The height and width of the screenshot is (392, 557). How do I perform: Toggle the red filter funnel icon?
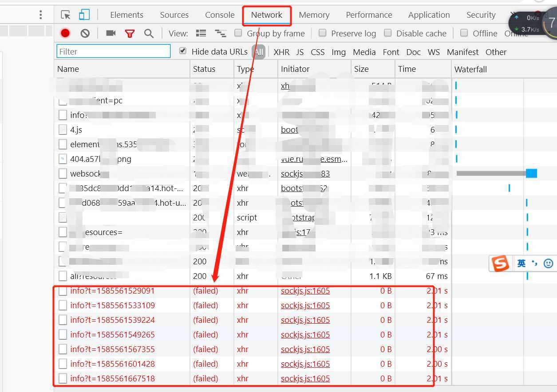[130, 33]
